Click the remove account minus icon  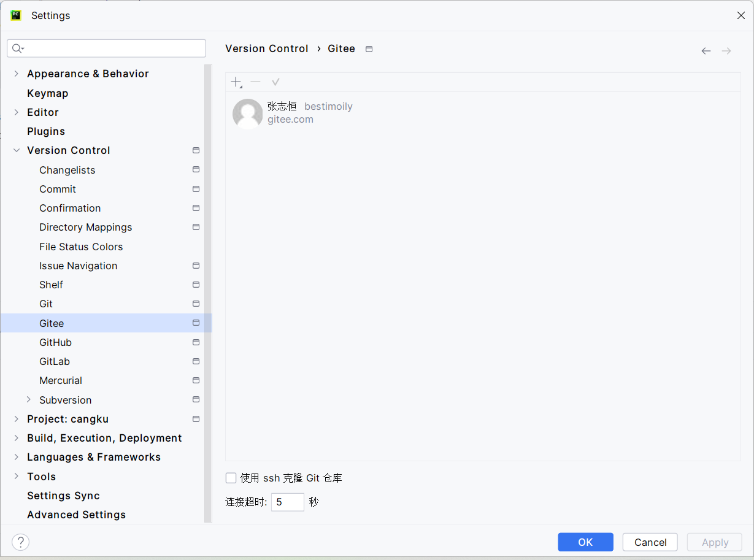point(256,82)
